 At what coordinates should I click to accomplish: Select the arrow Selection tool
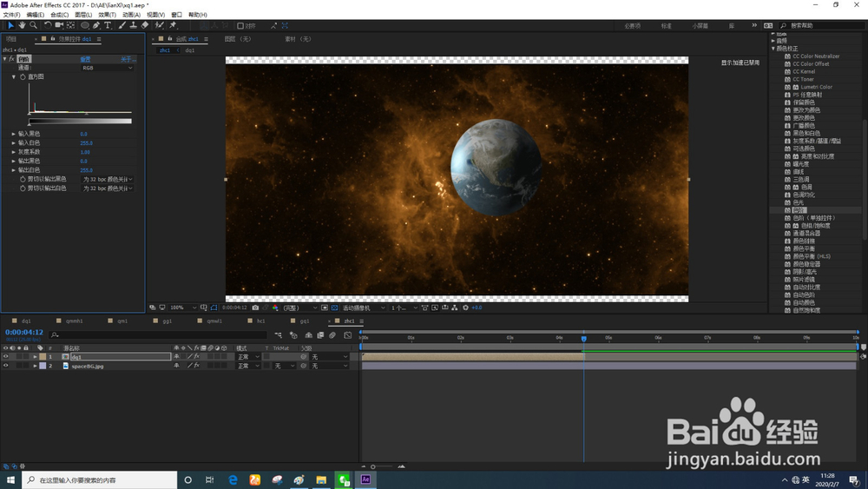pyautogui.click(x=10, y=25)
